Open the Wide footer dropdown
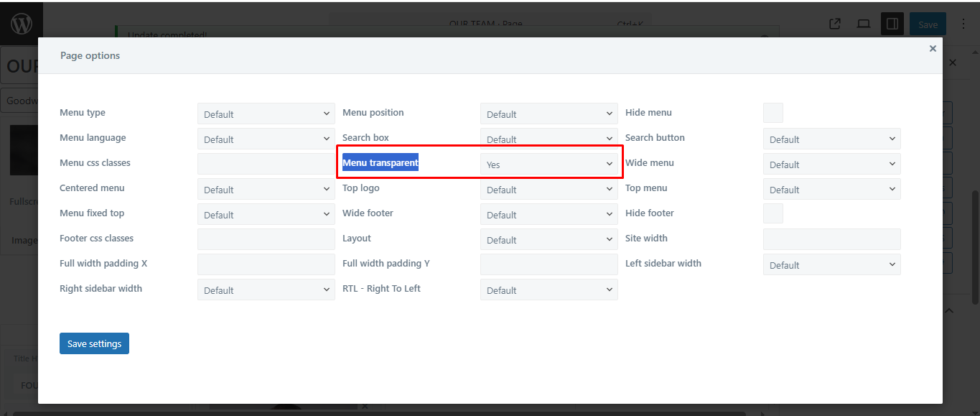 click(549, 214)
